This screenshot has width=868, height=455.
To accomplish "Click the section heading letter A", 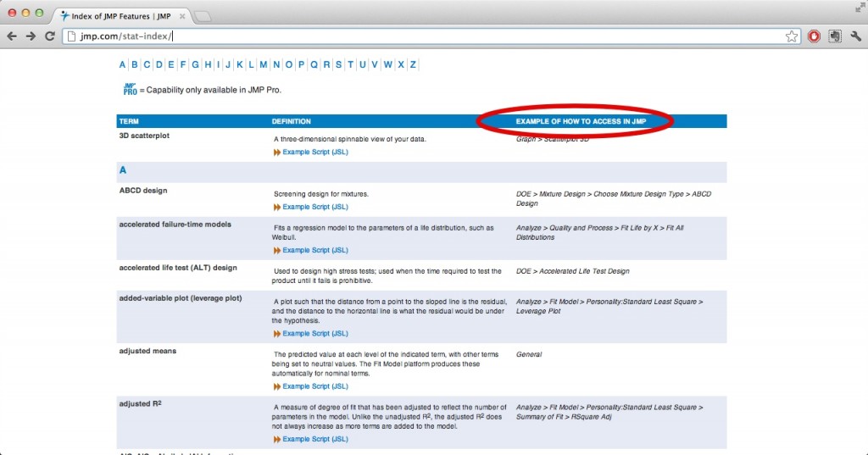I will tap(123, 170).
